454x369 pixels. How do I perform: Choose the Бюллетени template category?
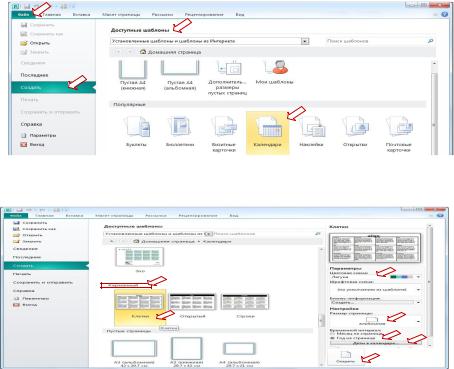[x=180, y=131]
